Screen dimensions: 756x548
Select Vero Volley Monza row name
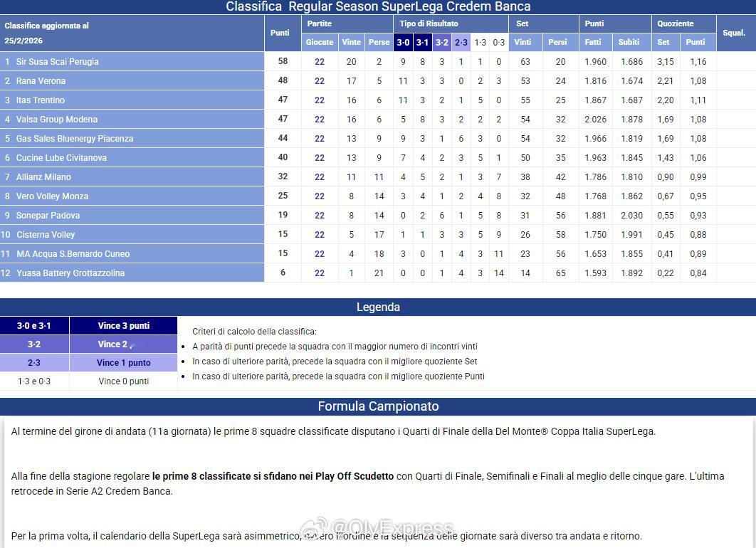(x=52, y=196)
